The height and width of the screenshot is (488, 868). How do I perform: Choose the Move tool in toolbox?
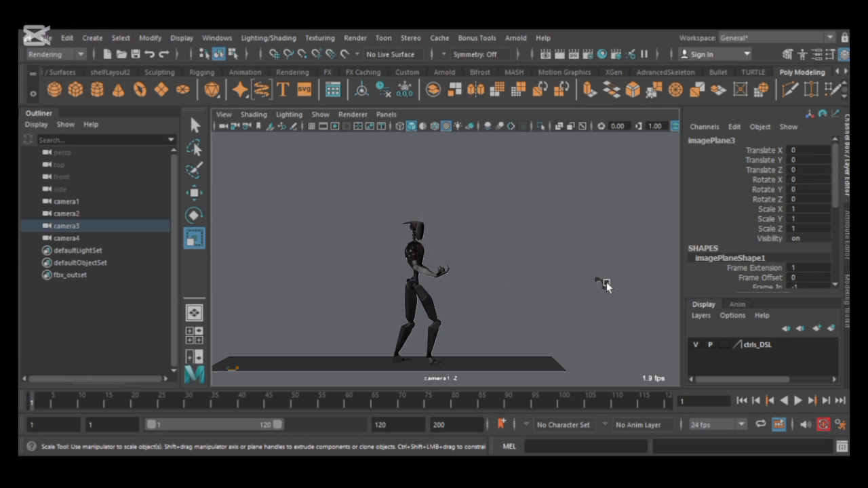[x=194, y=193]
